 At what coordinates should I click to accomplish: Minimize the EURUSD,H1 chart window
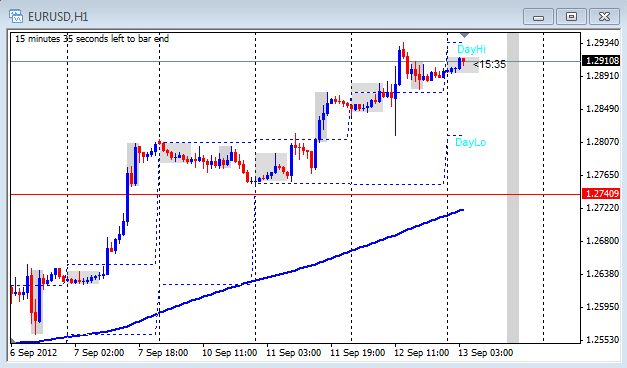click(538, 17)
